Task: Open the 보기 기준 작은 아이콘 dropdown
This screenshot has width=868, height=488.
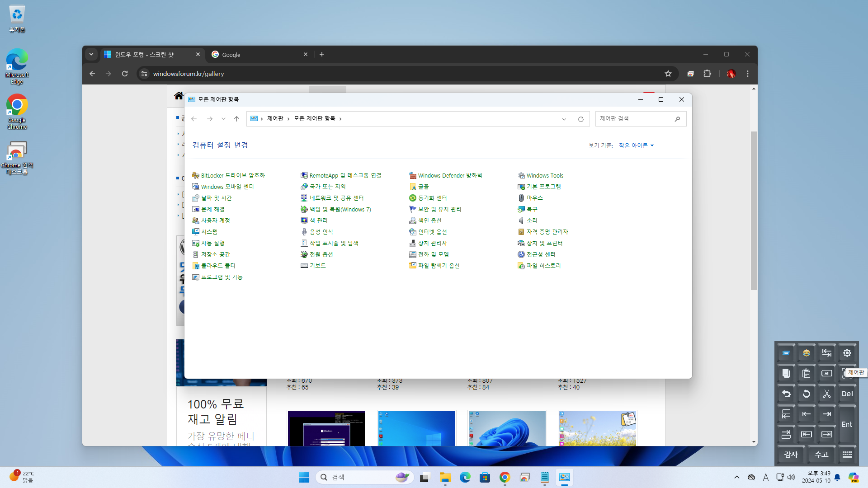Action: coord(636,145)
